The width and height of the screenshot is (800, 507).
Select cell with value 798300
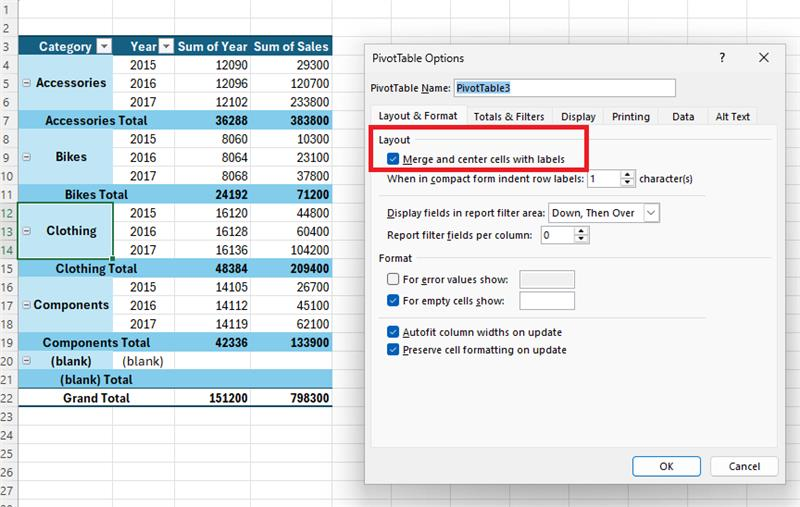point(291,398)
